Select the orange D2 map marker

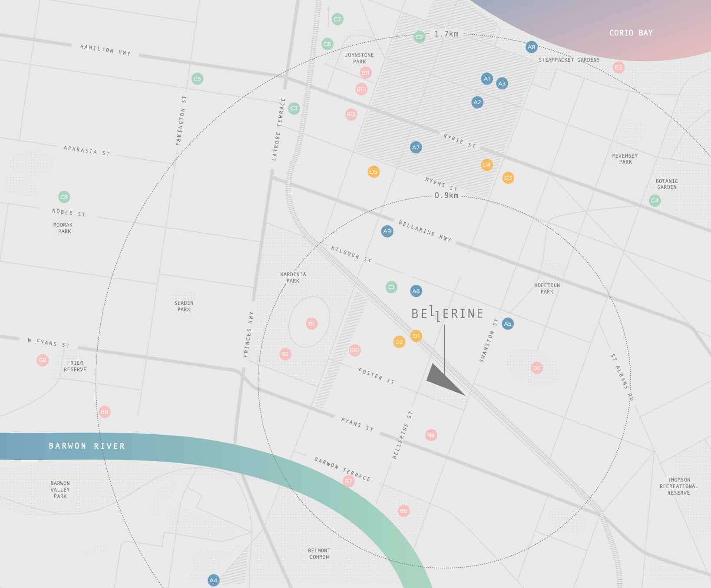click(x=399, y=342)
